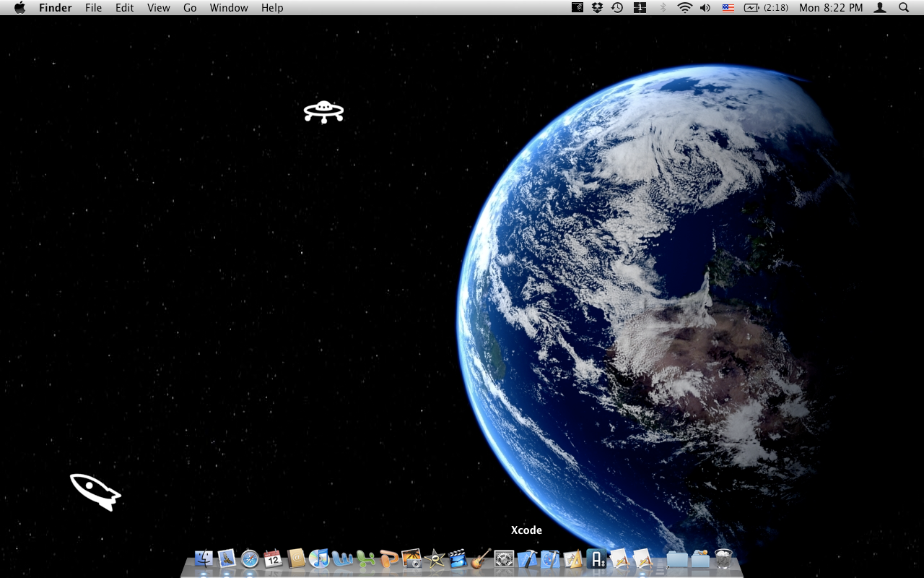
Task: Open Finder from the Dock
Action: 204,558
